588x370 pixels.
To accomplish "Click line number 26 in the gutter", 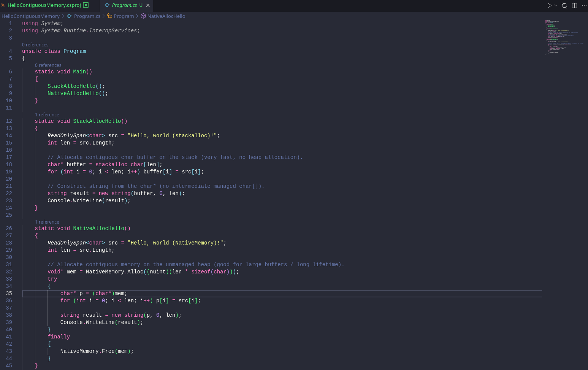I will pos(9,229).
